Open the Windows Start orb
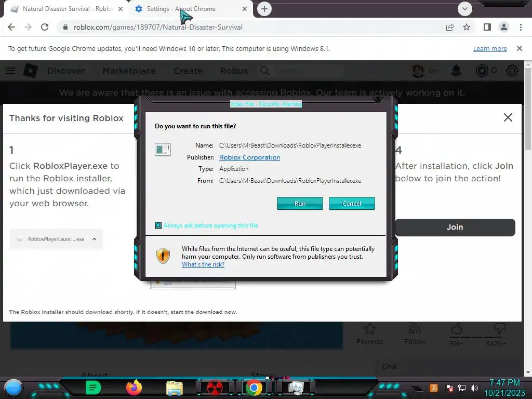 tap(14, 388)
